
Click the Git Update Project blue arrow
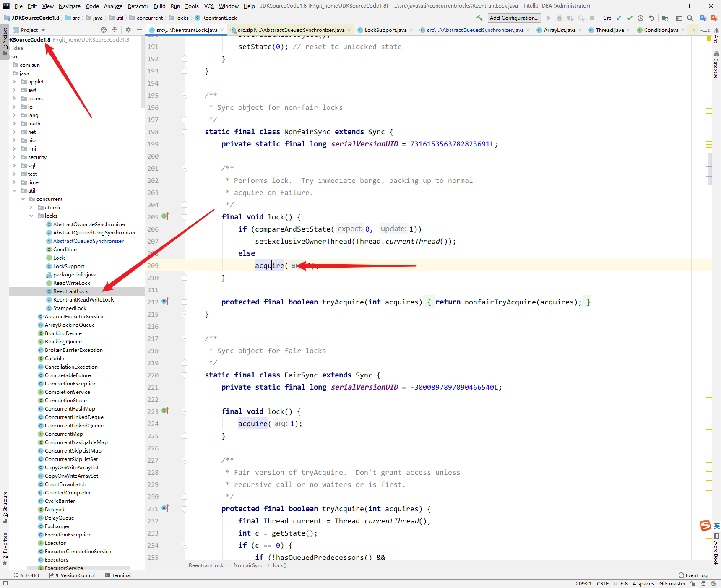(x=619, y=18)
